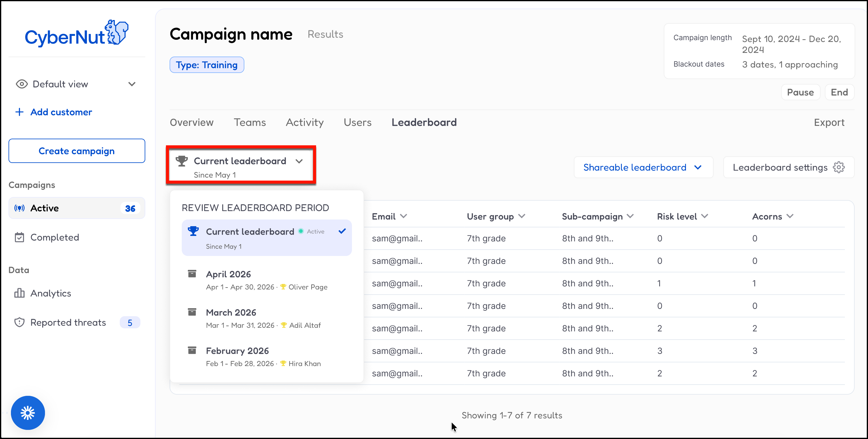Switch to the Overview tab
Screen dimensions: 868x439
pyautogui.click(x=191, y=122)
